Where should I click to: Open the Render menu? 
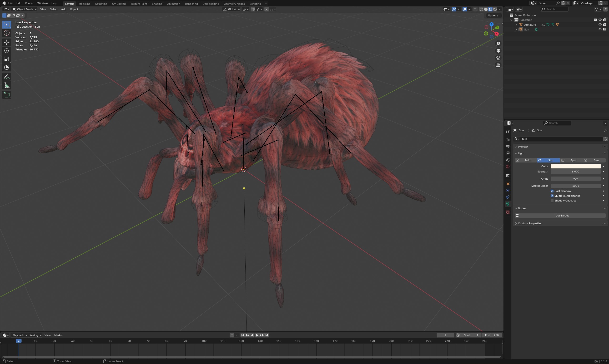[x=29, y=3]
